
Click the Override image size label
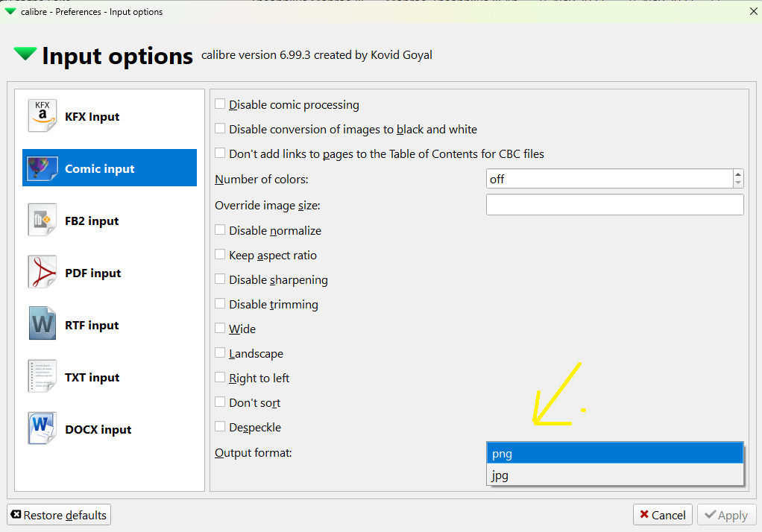tap(267, 206)
